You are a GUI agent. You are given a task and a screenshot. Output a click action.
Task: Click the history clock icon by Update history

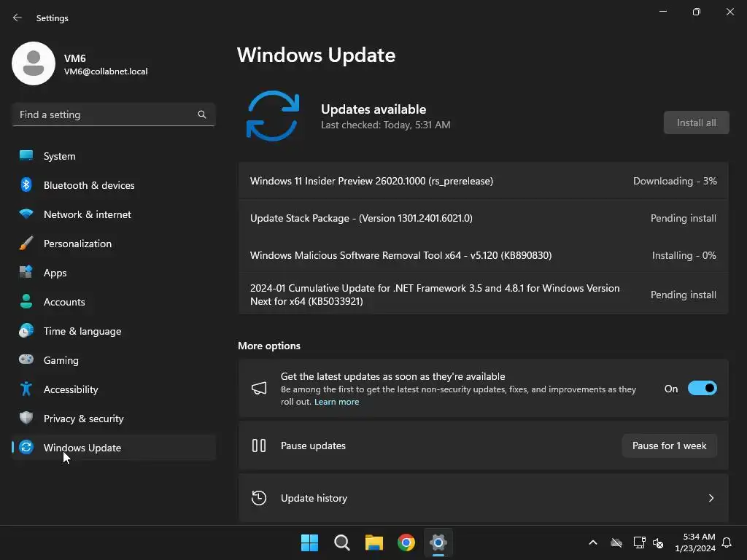(259, 498)
